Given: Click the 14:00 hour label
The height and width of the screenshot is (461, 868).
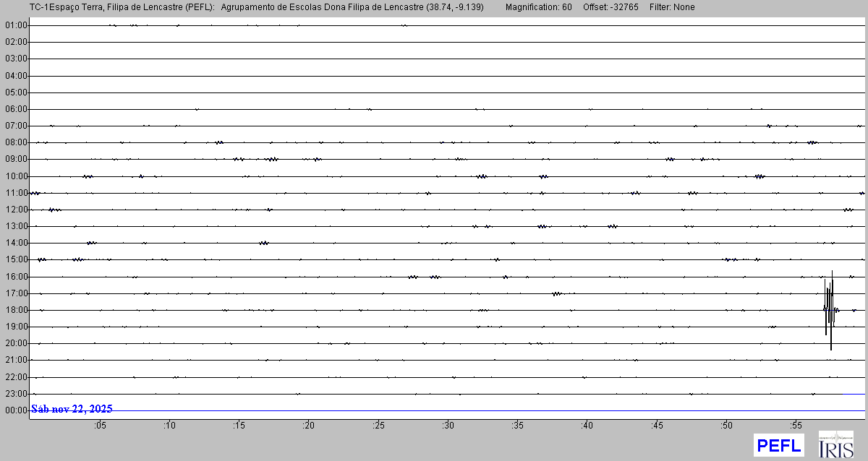Looking at the screenshot, I should tap(16, 243).
